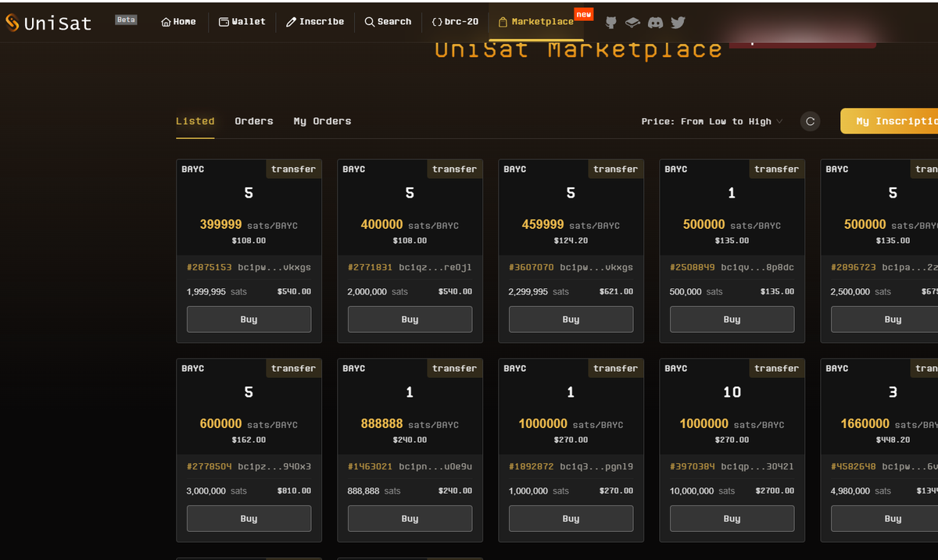Open the GitHub icon link
Viewport: 938px width, 560px height.
611,23
